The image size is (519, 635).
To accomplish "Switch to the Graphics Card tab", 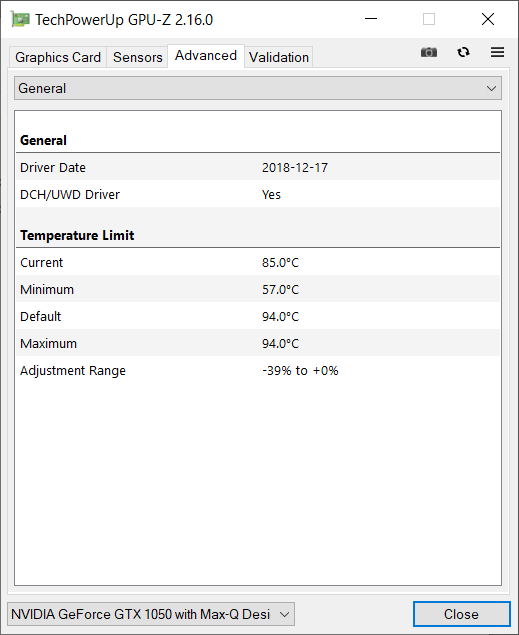I will 58,57.
